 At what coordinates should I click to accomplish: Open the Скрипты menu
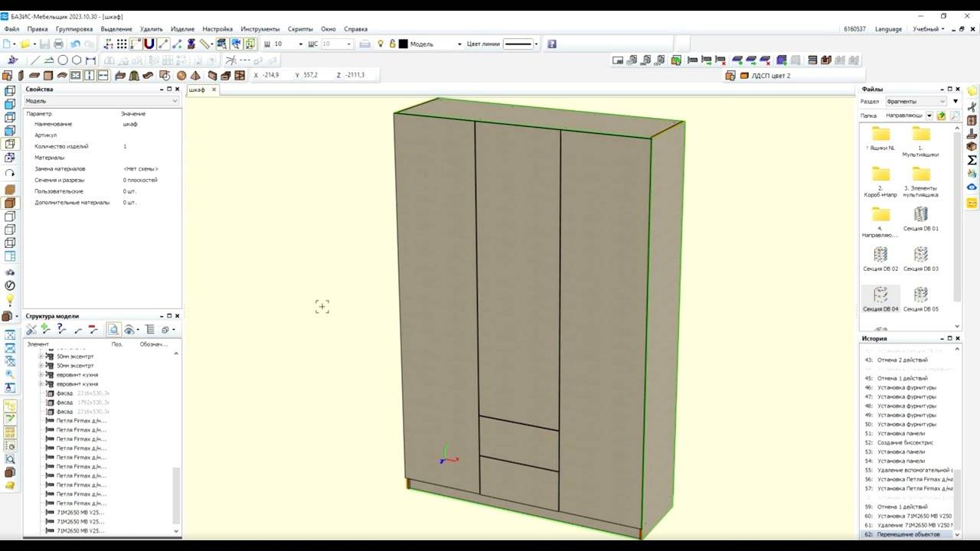click(x=300, y=29)
